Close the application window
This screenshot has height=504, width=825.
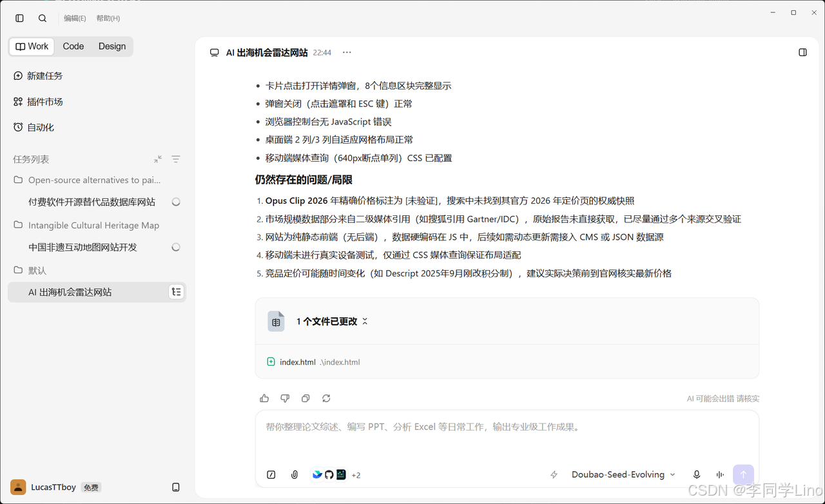point(813,12)
